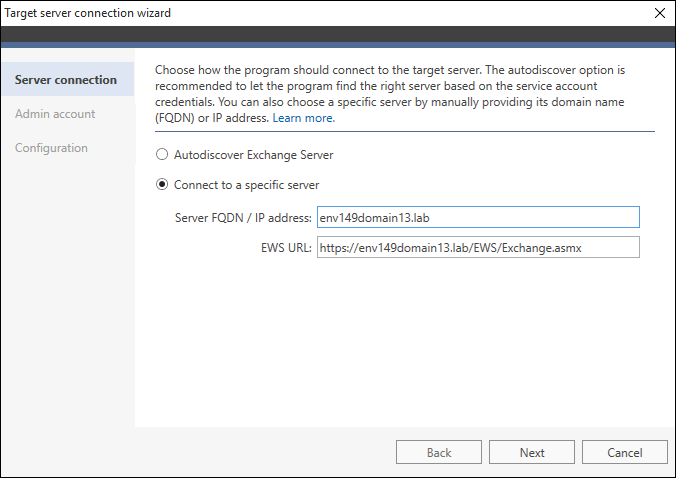Click the wizard window title text
The height and width of the screenshot is (478, 676).
click(x=87, y=13)
